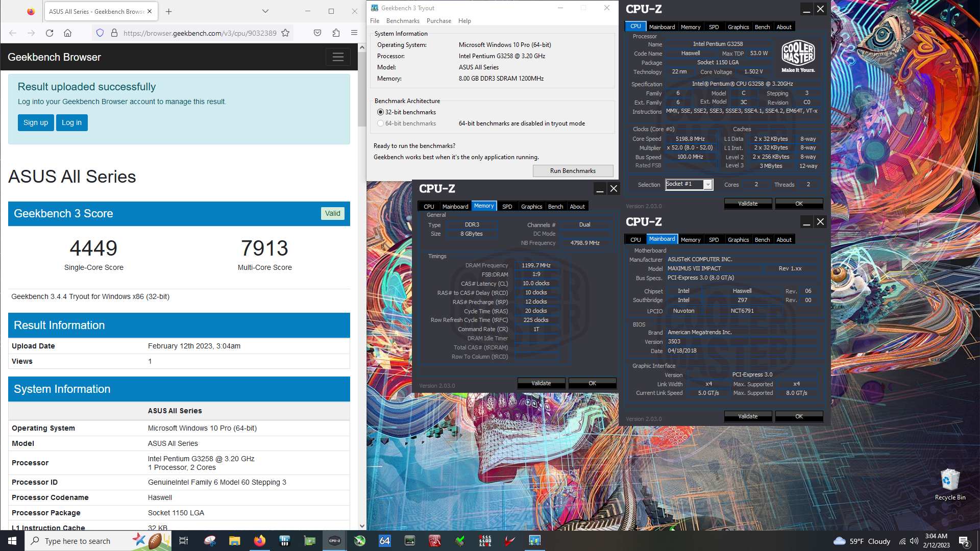This screenshot has height=551, width=980.
Task: Select 32-bit benchmarks radio button
Action: (x=380, y=112)
